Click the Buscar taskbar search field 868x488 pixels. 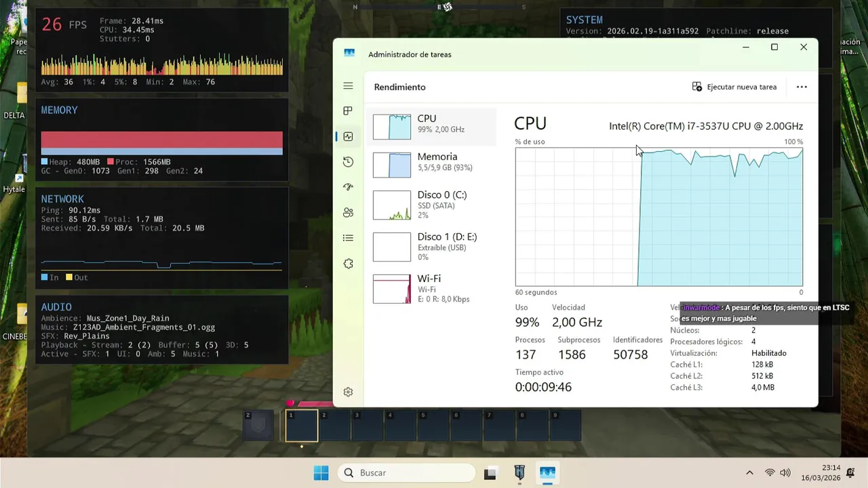[x=407, y=472]
